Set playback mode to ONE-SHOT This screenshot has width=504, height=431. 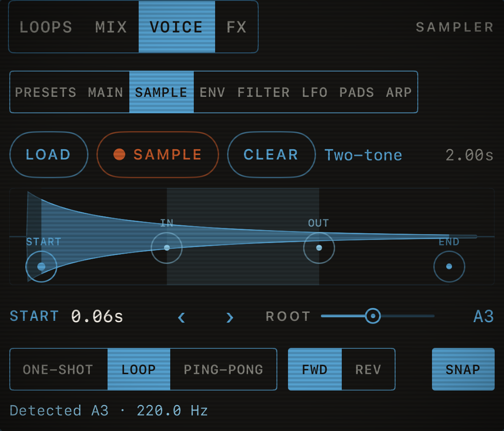click(58, 369)
